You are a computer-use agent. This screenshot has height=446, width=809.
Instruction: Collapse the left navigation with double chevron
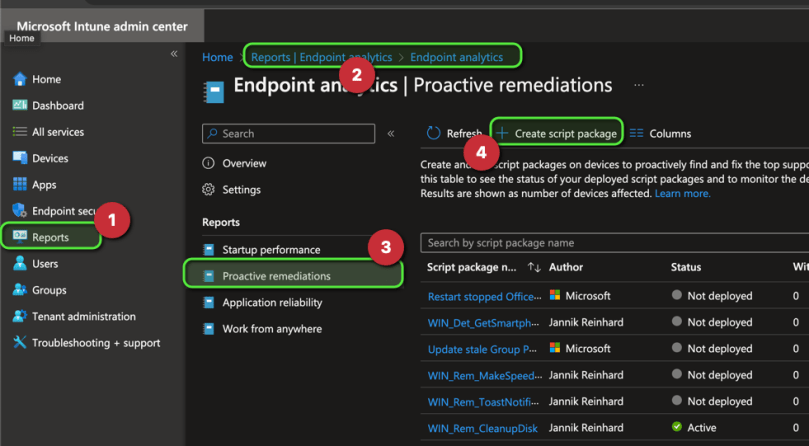coord(174,54)
